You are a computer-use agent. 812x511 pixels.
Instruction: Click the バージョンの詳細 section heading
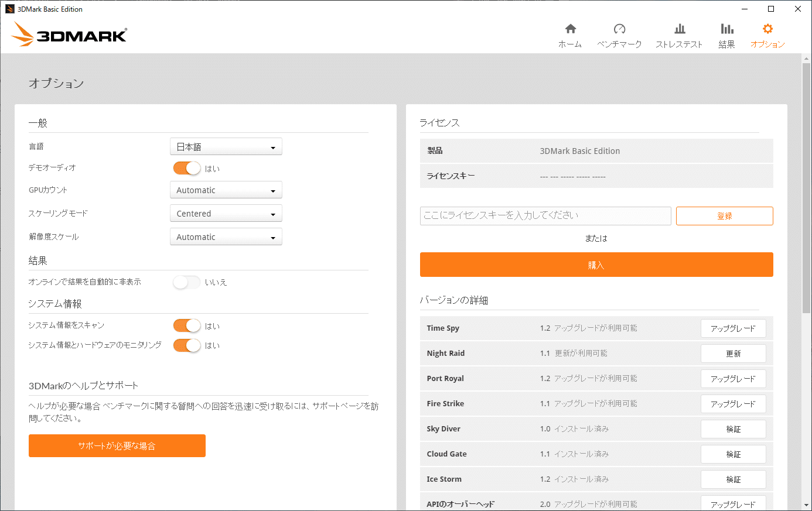454,300
